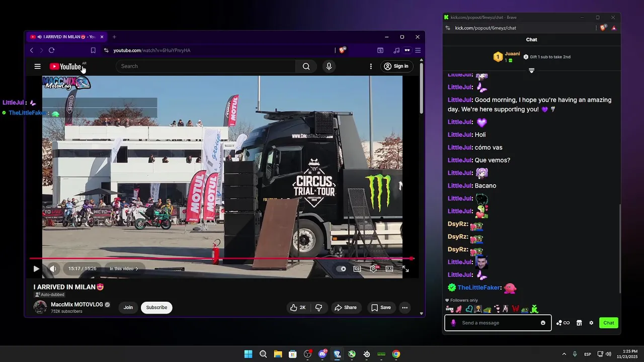Go back in the YouTube browser window

coord(32,50)
